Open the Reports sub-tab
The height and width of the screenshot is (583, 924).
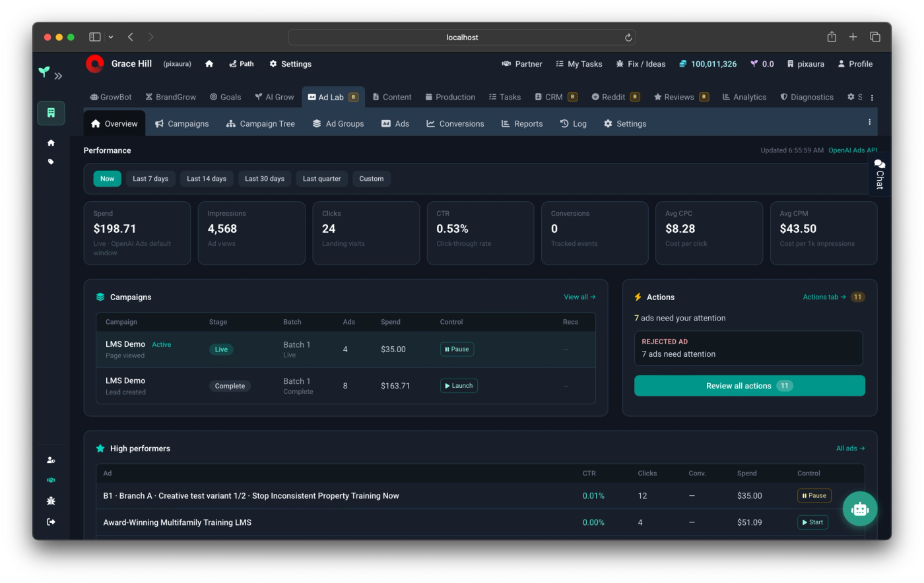pyautogui.click(x=521, y=123)
